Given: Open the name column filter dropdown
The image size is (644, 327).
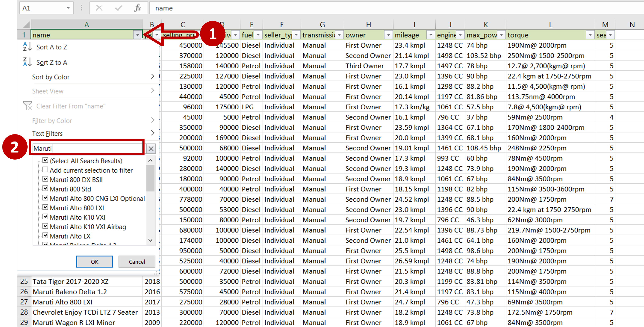Looking at the screenshot, I should click(x=137, y=35).
